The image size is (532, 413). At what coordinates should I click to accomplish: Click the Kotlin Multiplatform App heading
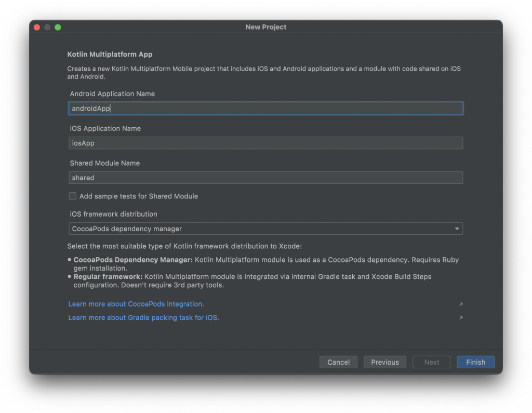pyautogui.click(x=110, y=54)
